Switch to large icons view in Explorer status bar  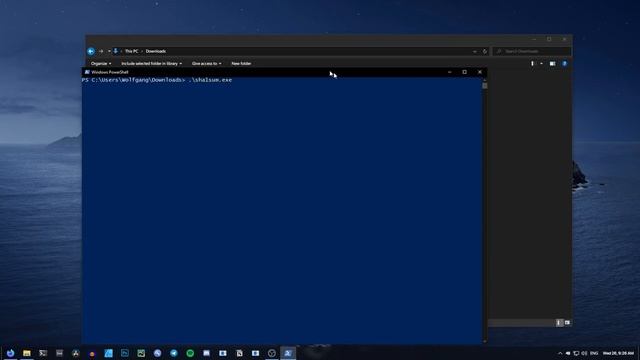(567, 323)
